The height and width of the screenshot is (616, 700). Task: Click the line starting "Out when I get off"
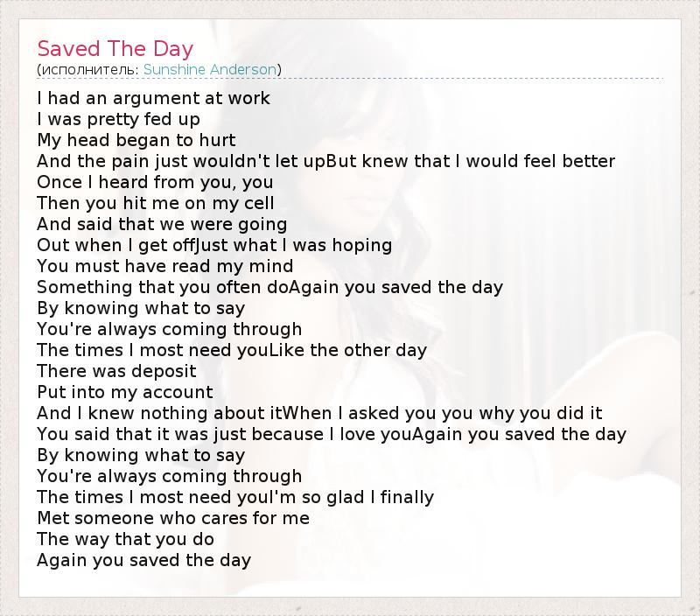coord(214,245)
